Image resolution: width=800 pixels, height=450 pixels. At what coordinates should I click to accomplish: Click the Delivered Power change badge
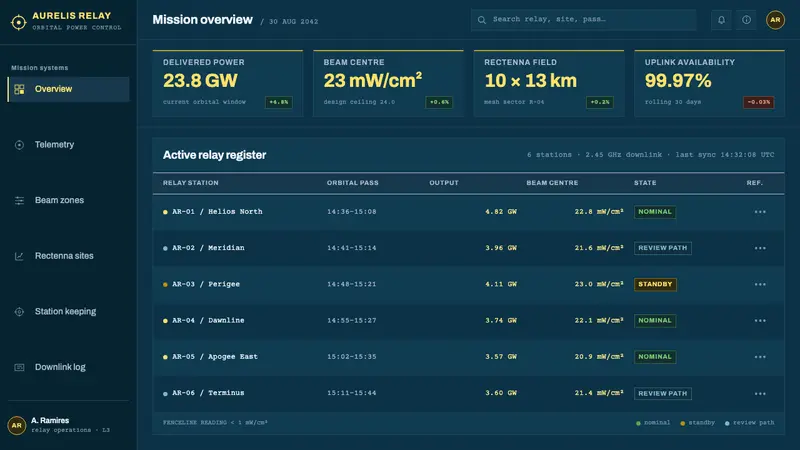coord(279,102)
